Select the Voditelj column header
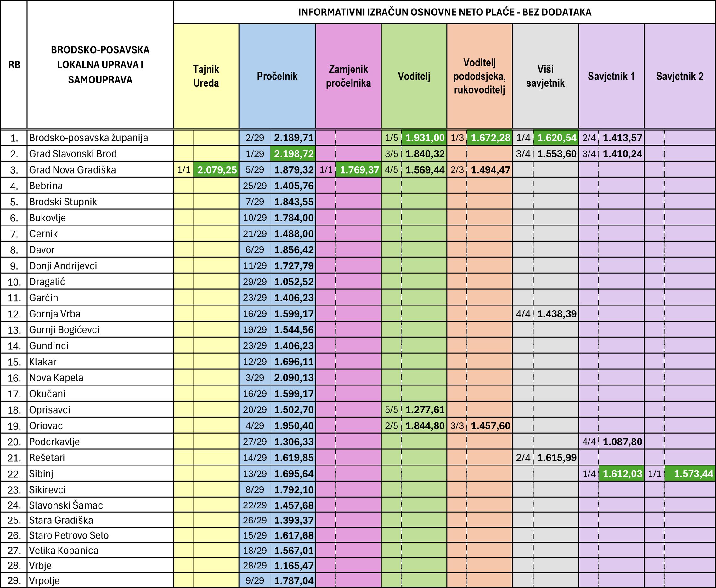Screen dimensions: 716x588 414,76
